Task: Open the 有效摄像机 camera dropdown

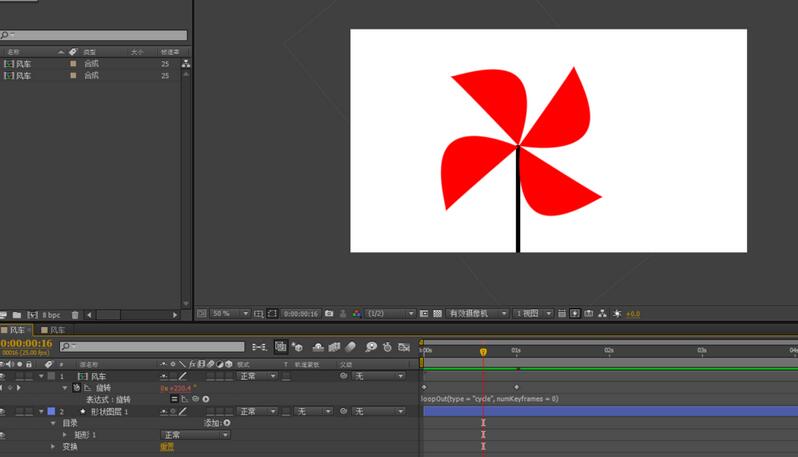Action: [x=477, y=314]
